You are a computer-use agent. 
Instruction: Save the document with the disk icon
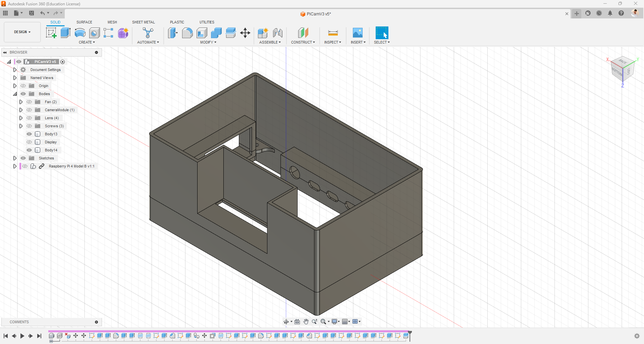(32, 13)
